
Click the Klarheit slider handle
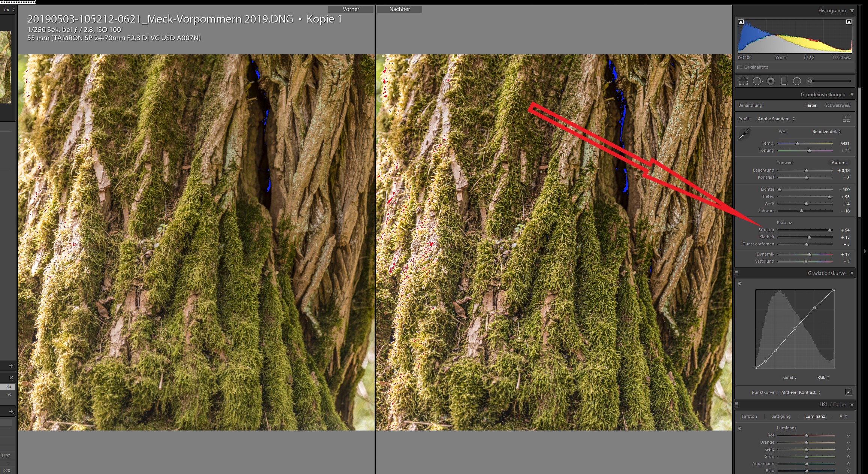coord(809,237)
